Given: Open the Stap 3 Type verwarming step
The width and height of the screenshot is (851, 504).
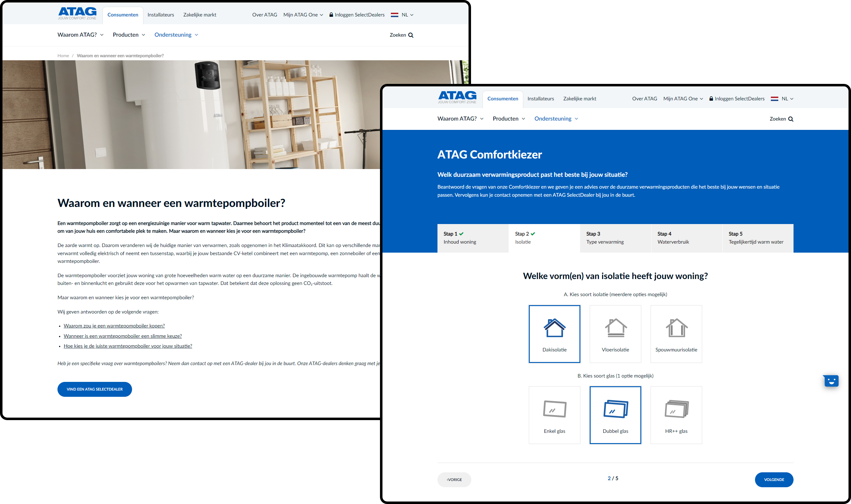Looking at the screenshot, I should pyautogui.click(x=615, y=238).
